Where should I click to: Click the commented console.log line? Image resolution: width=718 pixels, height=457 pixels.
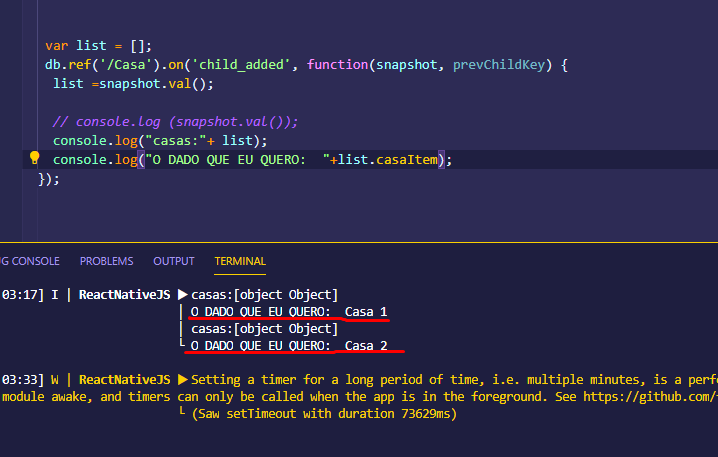[x=175, y=122]
